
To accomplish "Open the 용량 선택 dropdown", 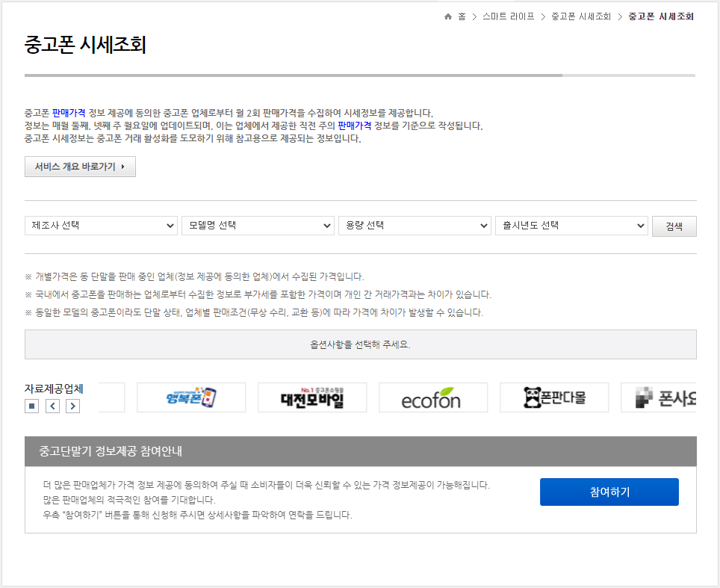I will pos(415,225).
